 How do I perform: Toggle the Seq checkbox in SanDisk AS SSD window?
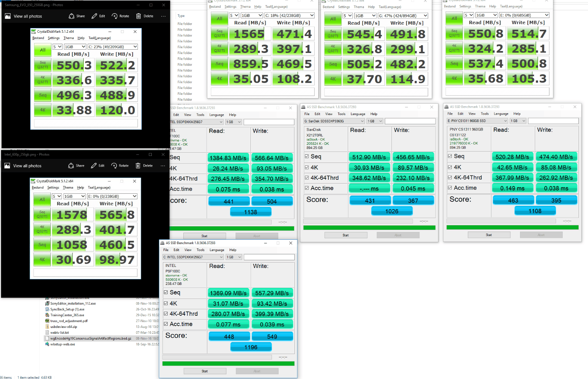point(307,157)
